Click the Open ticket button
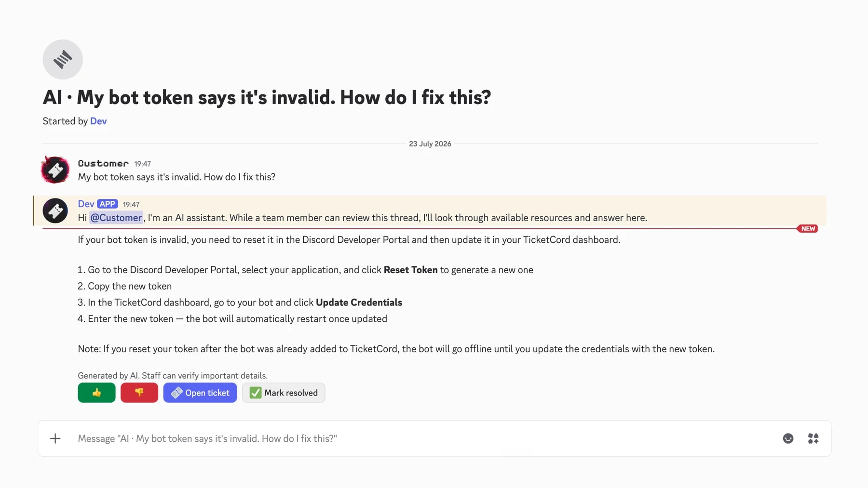 tap(200, 393)
